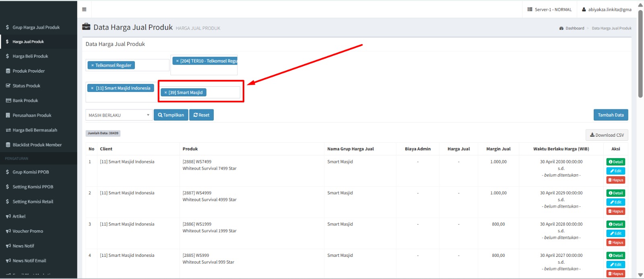Open the MASIH BERLAKU status dropdown
This screenshot has width=644, height=279.
pyautogui.click(x=119, y=115)
